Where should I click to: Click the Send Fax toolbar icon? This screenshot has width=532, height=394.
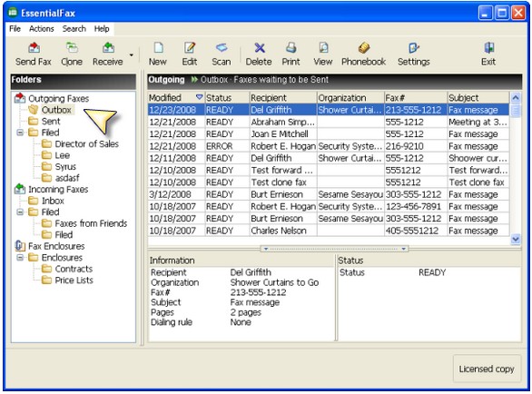(34, 54)
